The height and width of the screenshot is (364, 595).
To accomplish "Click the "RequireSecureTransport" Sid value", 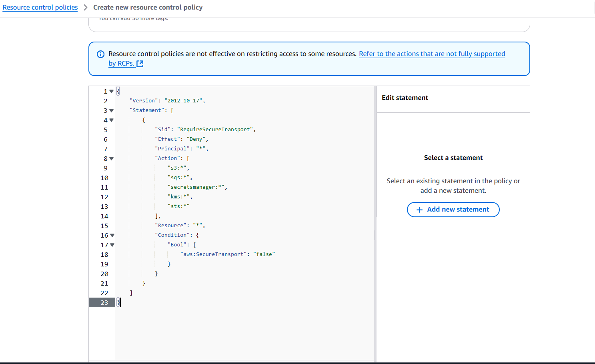I will click(x=215, y=130).
